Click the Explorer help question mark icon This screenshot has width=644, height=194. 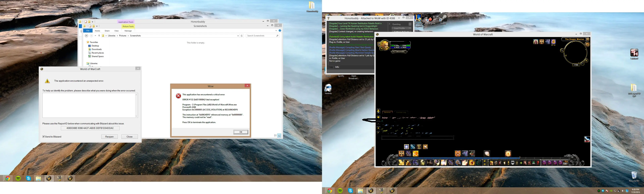click(x=280, y=31)
